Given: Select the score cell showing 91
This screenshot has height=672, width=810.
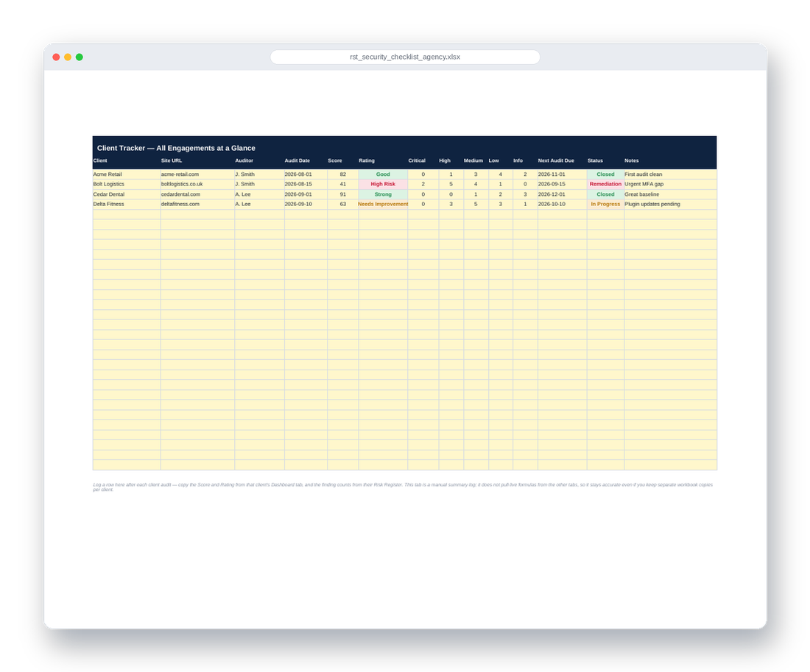Looking at the screenshot, I should point(343,194).
